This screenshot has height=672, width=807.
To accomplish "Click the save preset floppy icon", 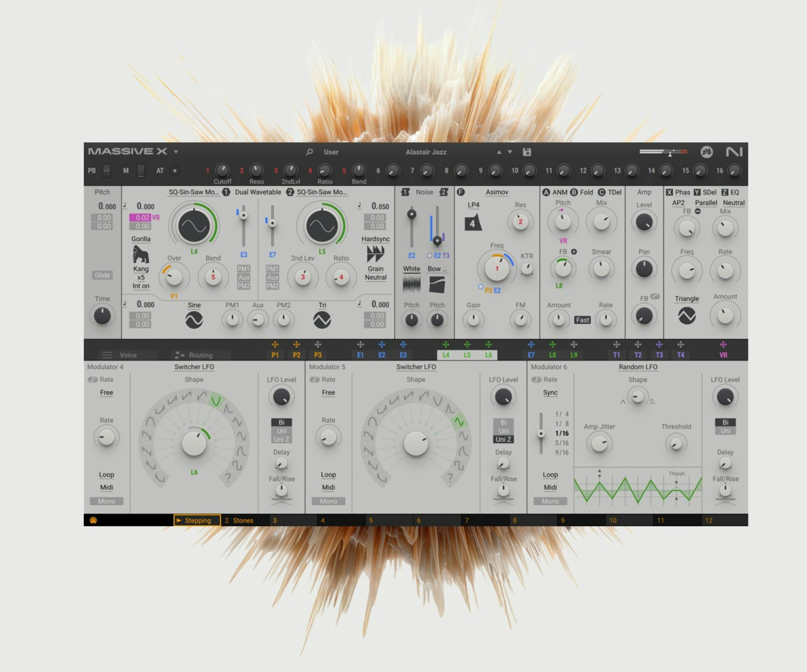I will click(527, 152).
